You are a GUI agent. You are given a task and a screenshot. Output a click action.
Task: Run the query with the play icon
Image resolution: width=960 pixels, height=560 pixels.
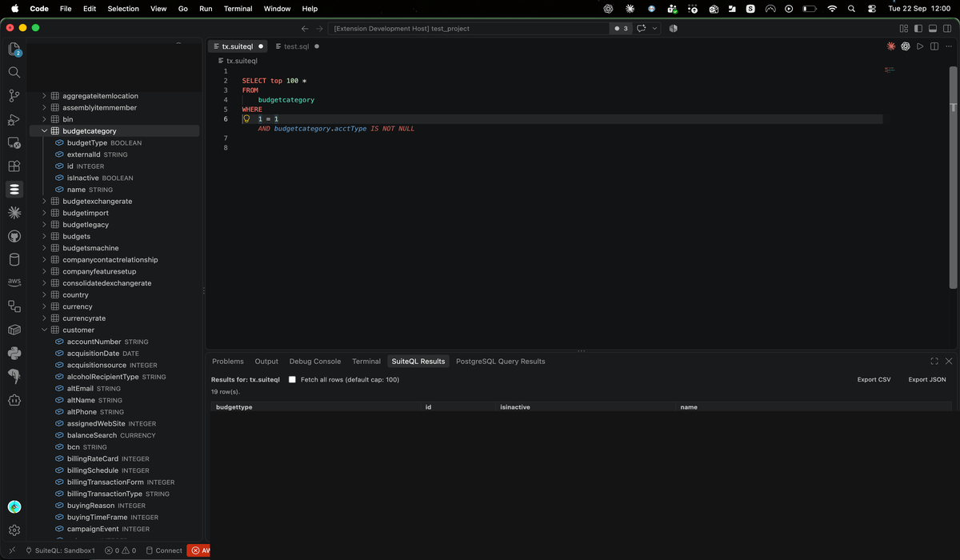click(920, 46)
